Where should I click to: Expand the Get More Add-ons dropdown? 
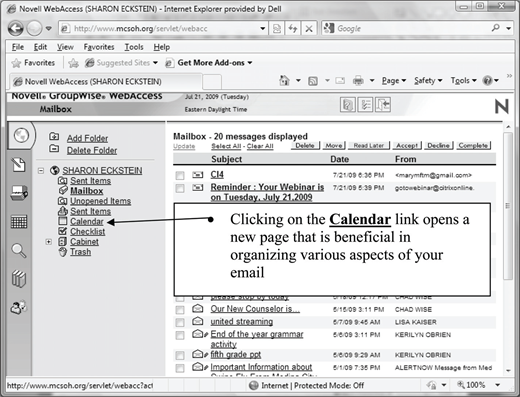[250, 63]
